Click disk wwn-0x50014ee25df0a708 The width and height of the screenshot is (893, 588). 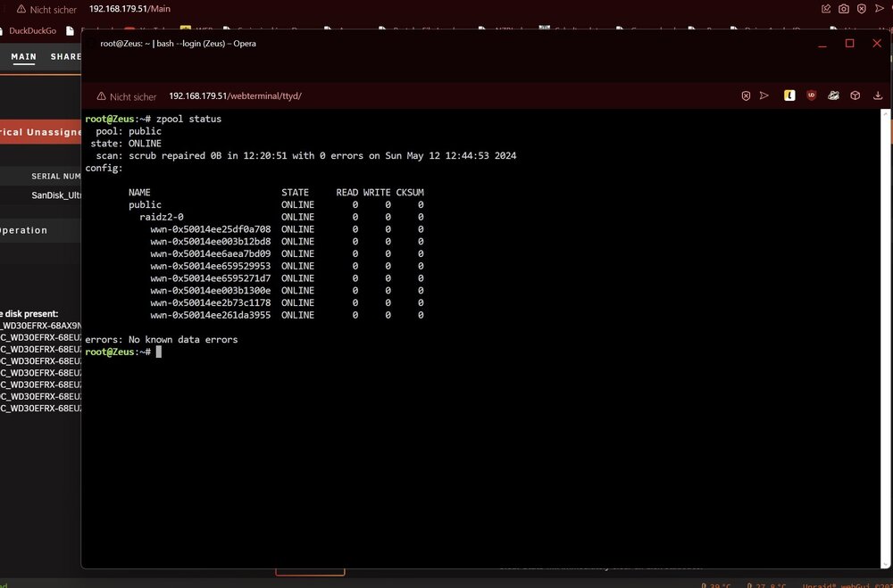point(211,229)
